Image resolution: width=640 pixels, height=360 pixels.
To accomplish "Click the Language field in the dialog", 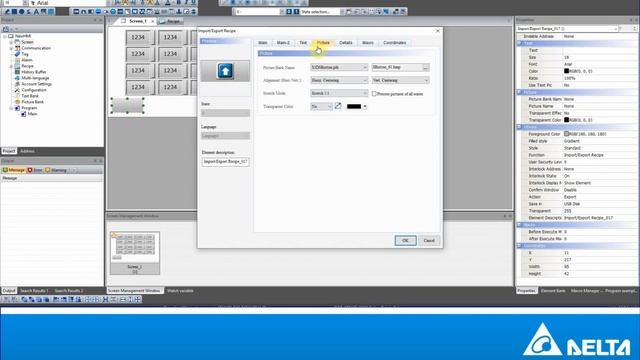I will (x=225, y=136).
